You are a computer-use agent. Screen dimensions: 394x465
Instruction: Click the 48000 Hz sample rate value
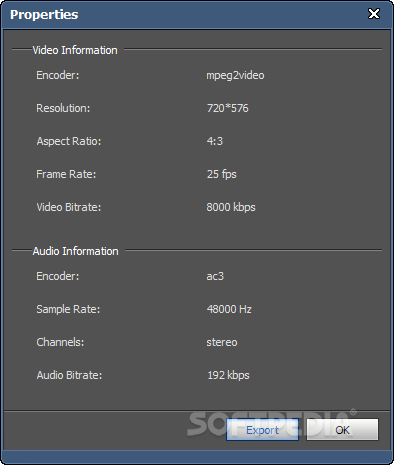pyautogui.click(x=229, y=309)
